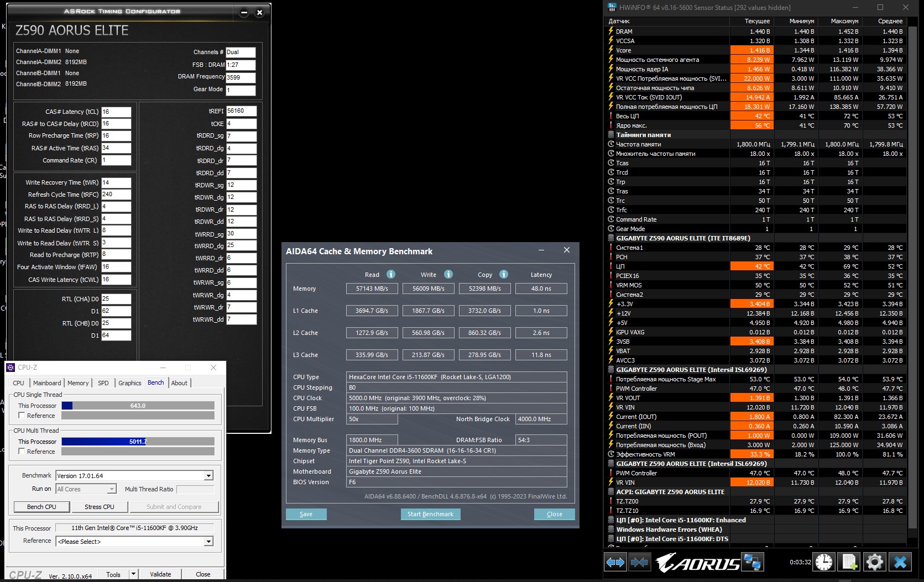Click the Motherboard field Gigabyte Z590 Aorus Elite

(x=456, y=471)
